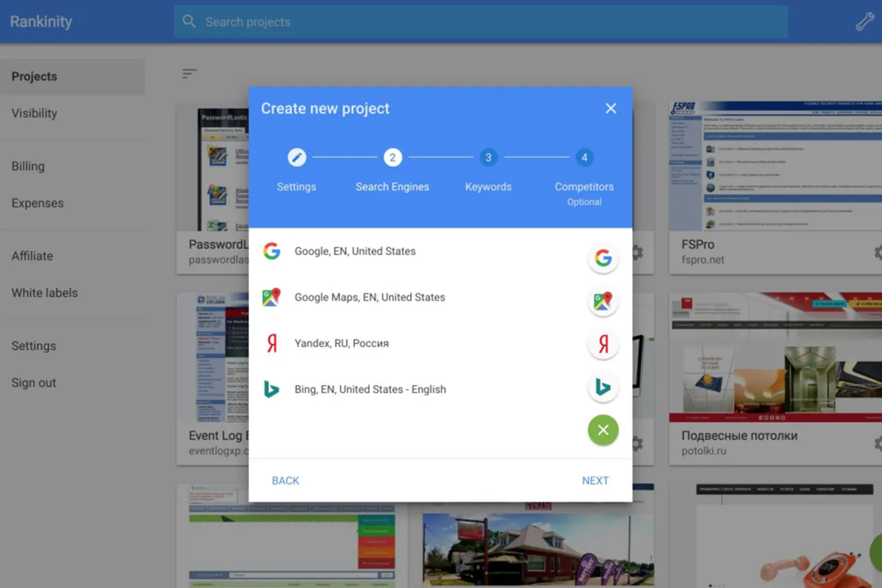Click the Rankinity logo
This screenshot has height=588, width=882.
click(41, 21)
